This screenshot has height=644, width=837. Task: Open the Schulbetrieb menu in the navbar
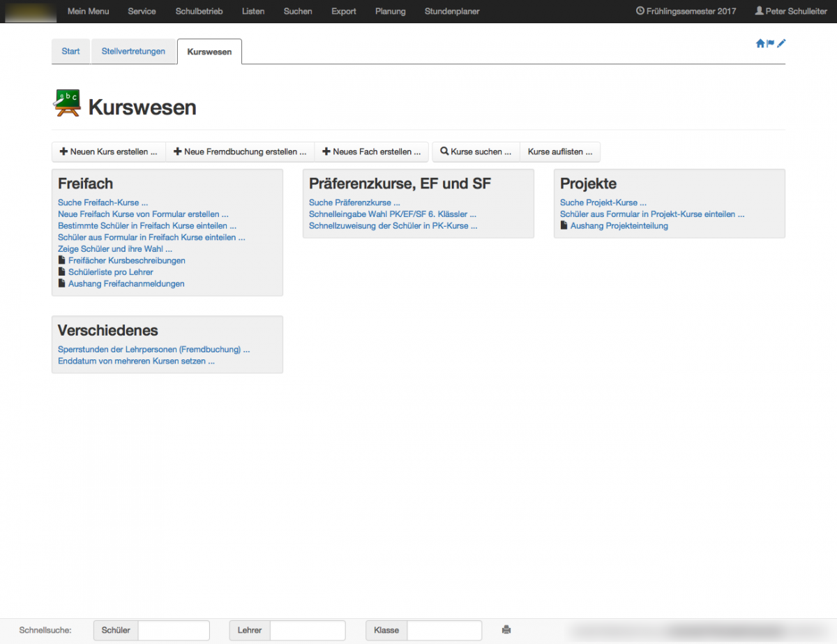coord(199,11)
